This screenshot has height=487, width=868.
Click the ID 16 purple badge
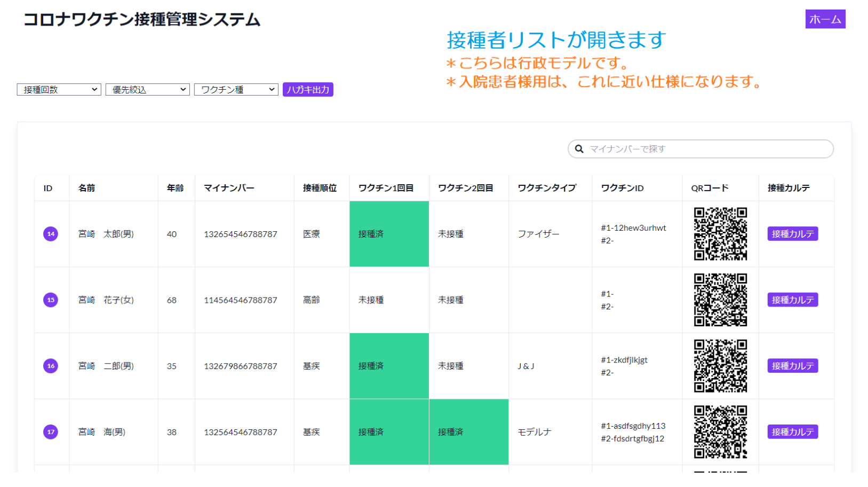51,366
